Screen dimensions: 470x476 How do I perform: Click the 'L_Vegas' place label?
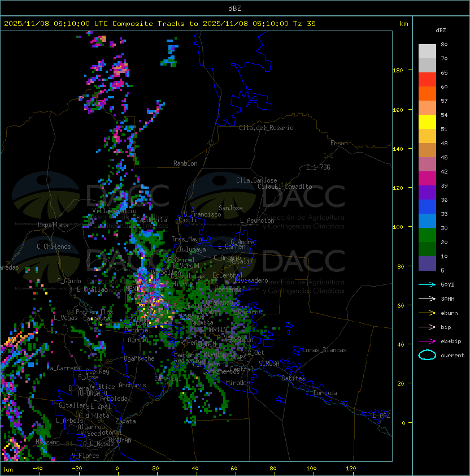[x=66, y=318]
